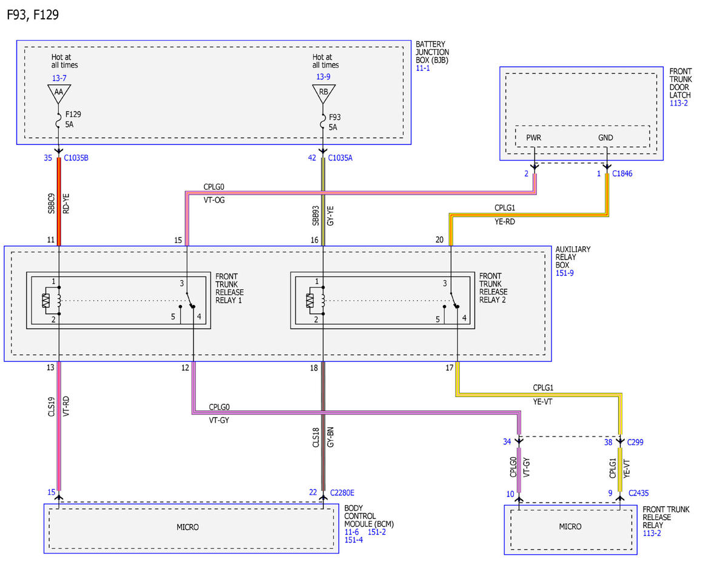Click the F93 5A fuse symbol
This screenshot has height=562, width=728.
coord(323,119)
